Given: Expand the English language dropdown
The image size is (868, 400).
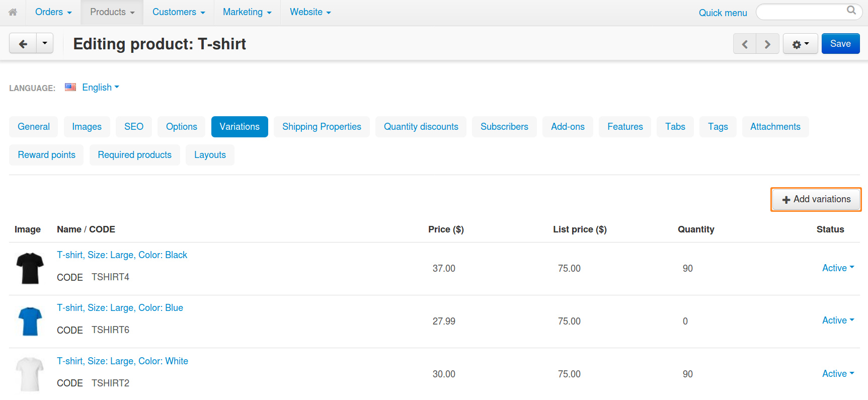Looking at the screenshot, I should pos(101,88).
